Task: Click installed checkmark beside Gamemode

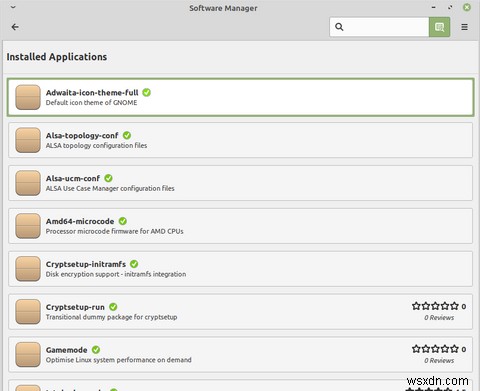Action: (x=96, y=350)
